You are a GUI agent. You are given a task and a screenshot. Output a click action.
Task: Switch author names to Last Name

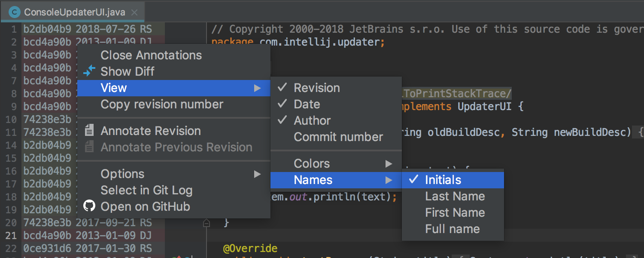click(x=453, y=196)
